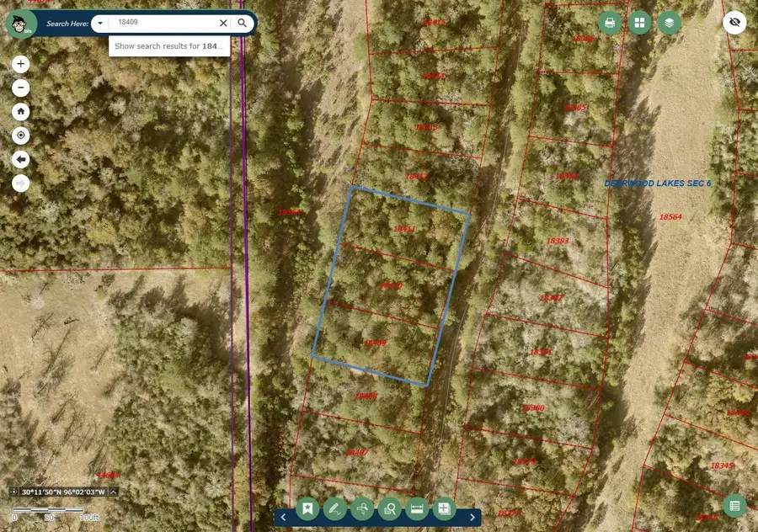758x532 pixels.
Task: Expand the search source dropdown arrow
Action: 99,23
